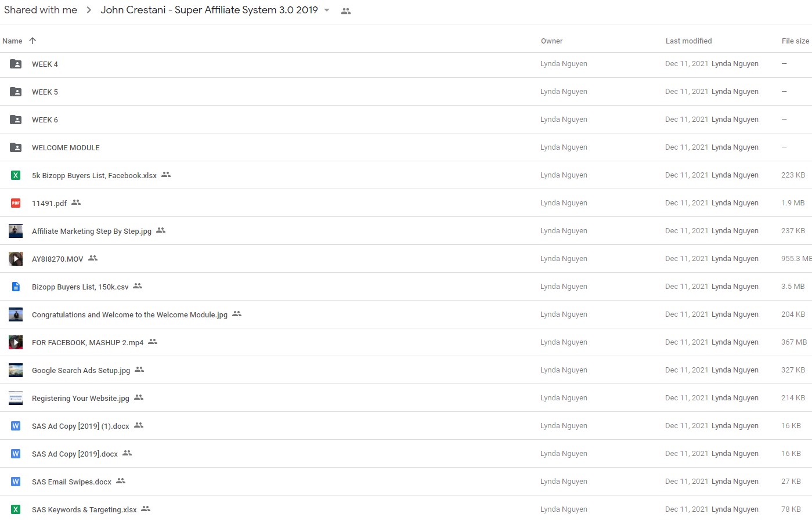Select the WEEK 5 folder icon
Screen dimensions: 812x521
click(16, 92)
